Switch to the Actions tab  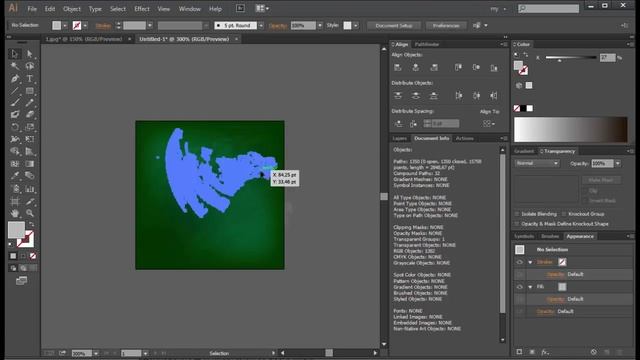(464, 138)
